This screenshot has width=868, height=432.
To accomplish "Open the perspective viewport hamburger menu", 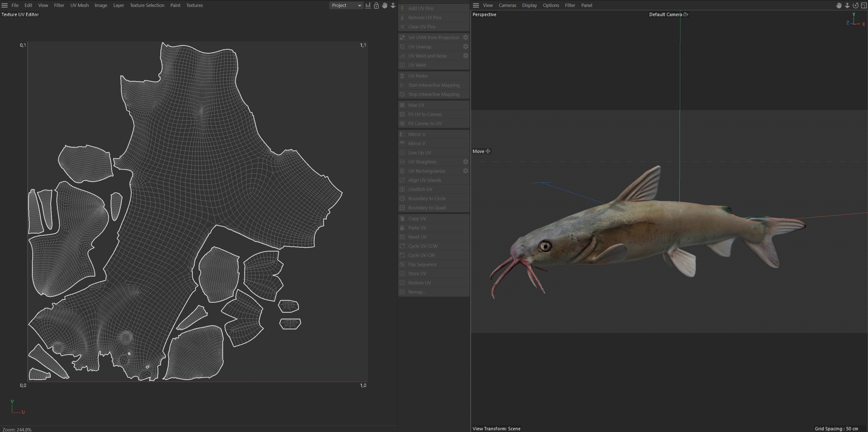I will pyautogui.click(x=476, y=5).
